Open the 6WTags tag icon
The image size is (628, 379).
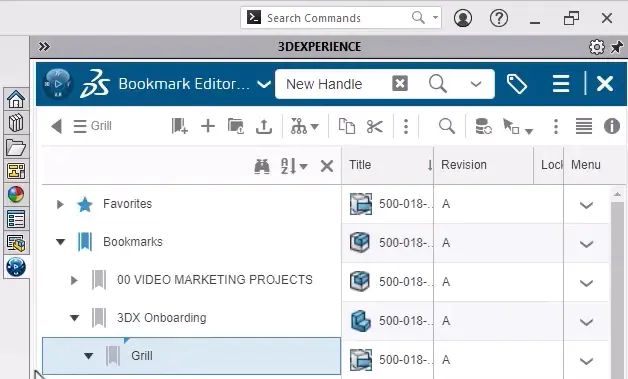[517, 84]
